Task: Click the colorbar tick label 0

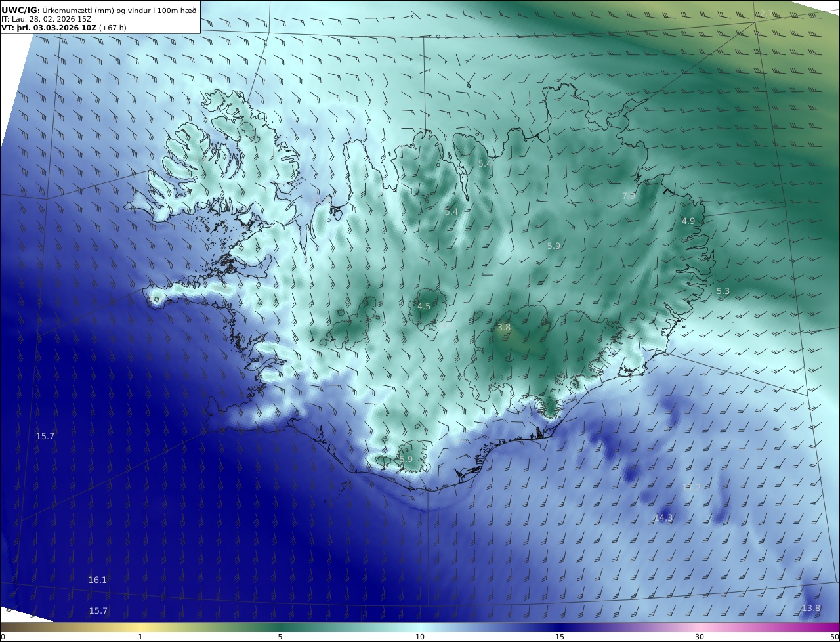Action: point(3,637)
